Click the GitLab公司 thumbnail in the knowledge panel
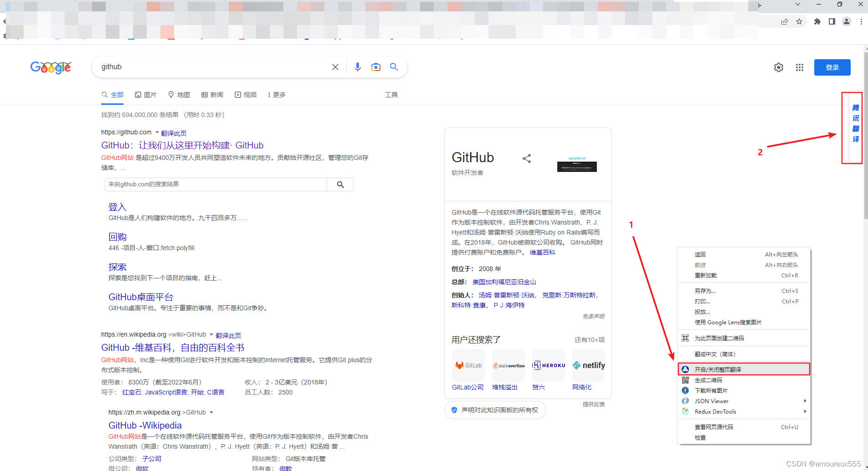868x471 pixels. tap(468, 365)
